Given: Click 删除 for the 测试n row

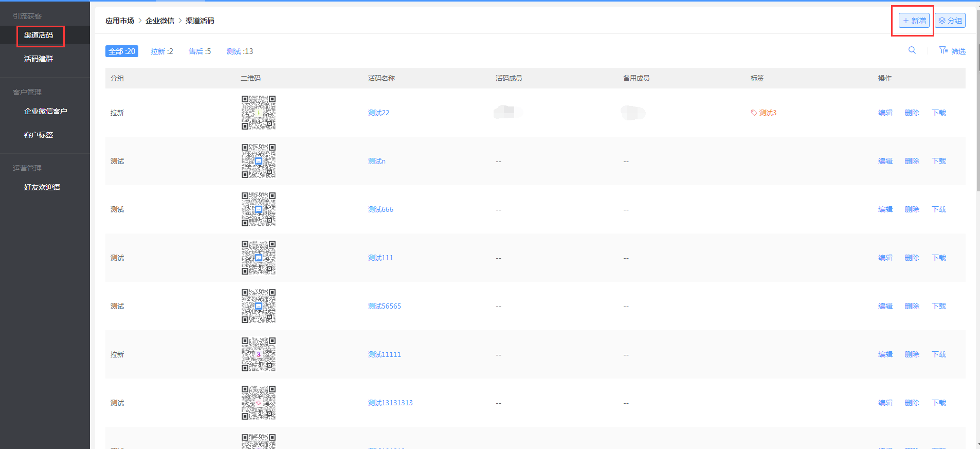Looking at the screenshot, I should coord(912,161).
